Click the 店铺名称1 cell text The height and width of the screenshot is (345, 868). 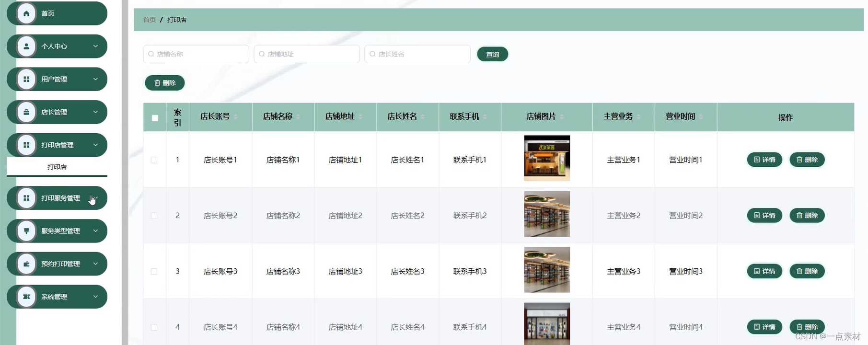(x=283, y=160)
